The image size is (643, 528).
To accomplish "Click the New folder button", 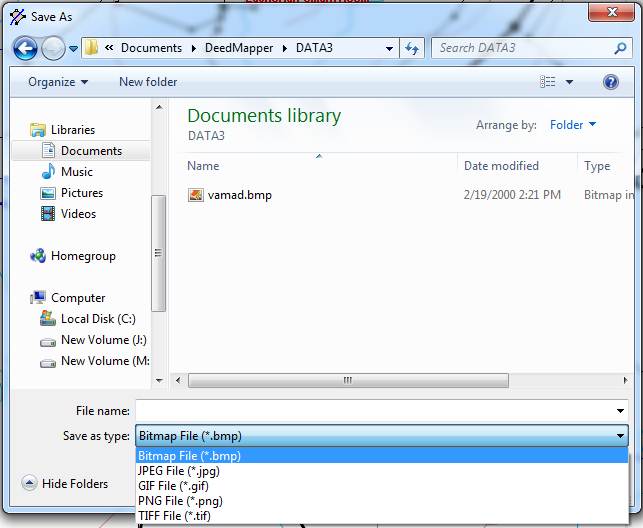I will click(x=148, y=82).
